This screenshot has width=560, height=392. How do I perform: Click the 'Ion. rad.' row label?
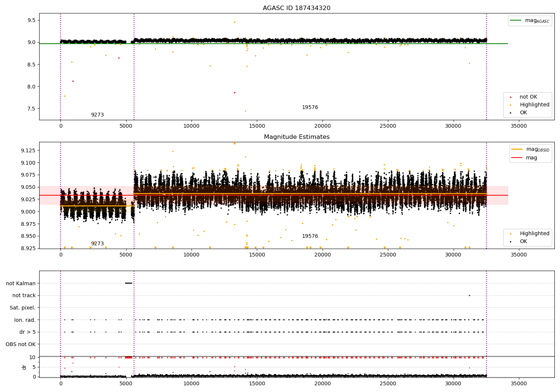25,320
